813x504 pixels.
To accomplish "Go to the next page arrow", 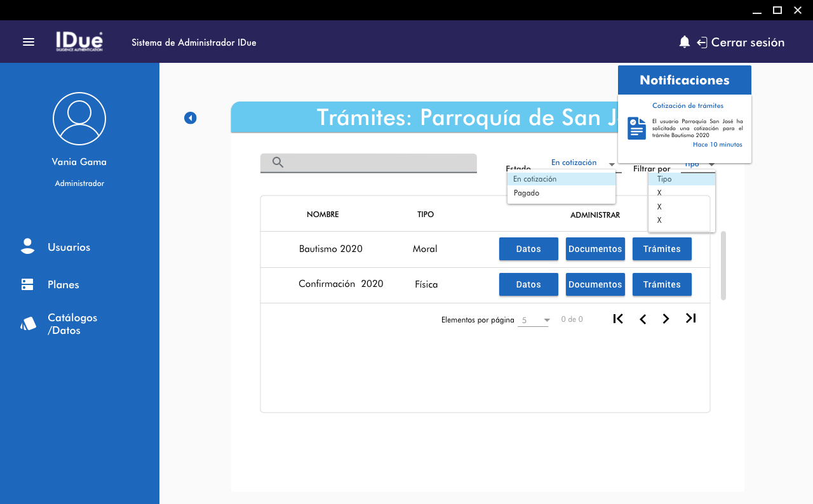I will 666,319.
